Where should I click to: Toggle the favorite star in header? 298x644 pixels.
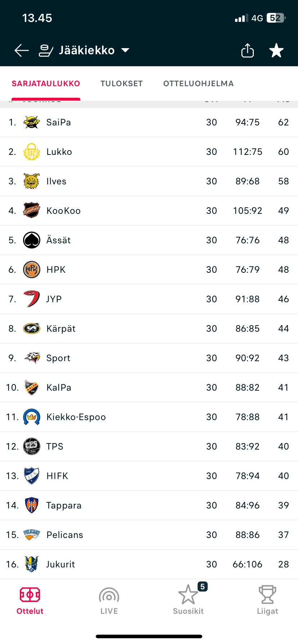276,50
